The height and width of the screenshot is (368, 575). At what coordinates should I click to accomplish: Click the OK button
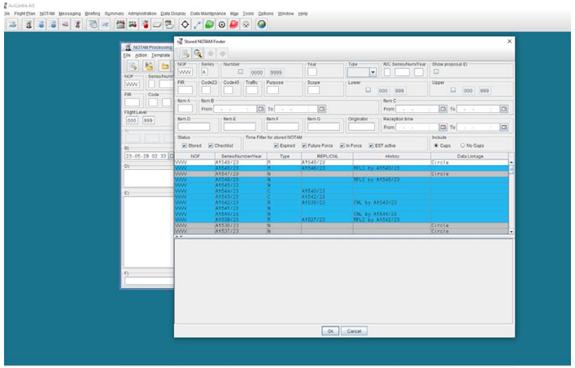[330, 331]
